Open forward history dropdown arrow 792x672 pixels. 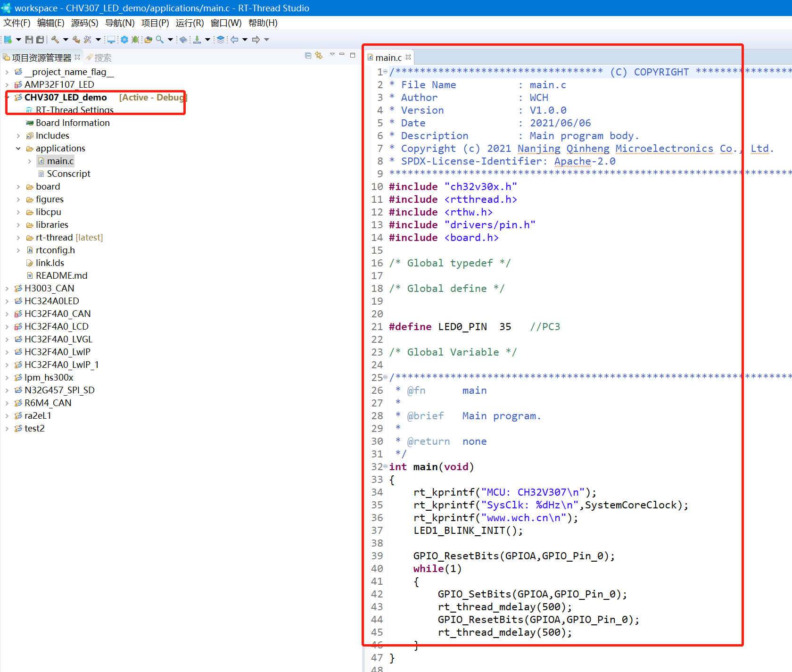click(x=266, y=40)
